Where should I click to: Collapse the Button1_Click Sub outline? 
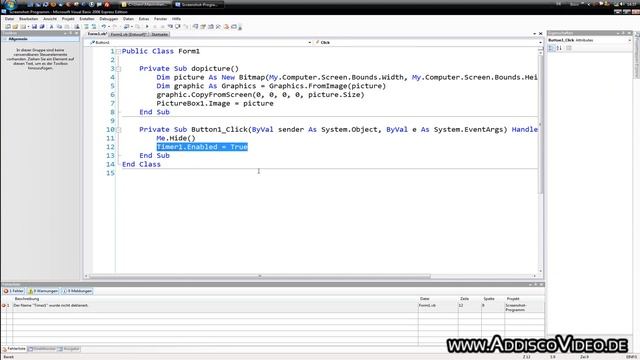click(x=118, y=130)
